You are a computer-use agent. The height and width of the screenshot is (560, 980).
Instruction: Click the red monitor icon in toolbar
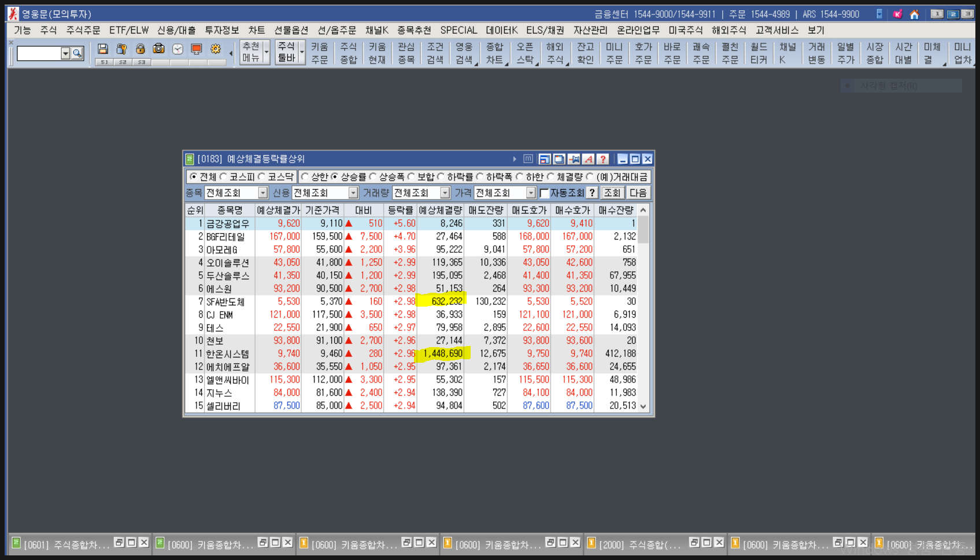(197, 49)
